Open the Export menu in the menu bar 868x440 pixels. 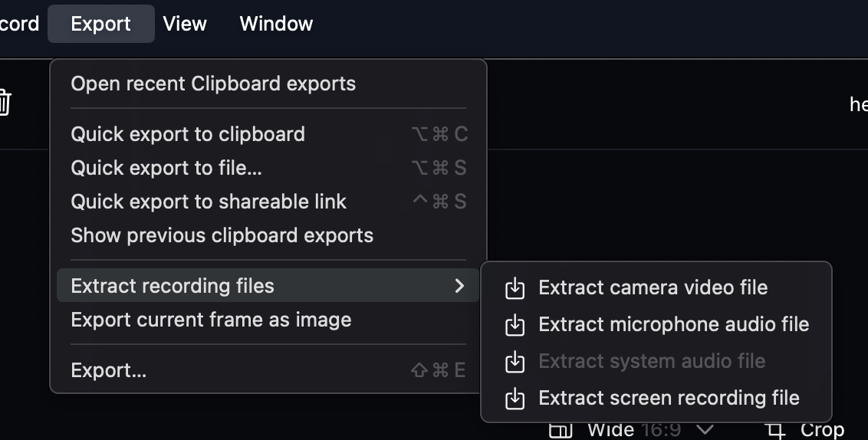point(100,24)
